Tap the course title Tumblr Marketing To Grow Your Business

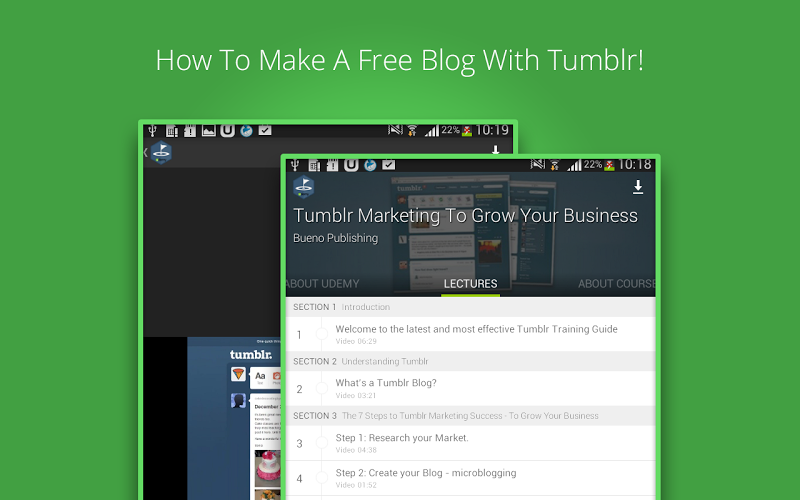465,216
